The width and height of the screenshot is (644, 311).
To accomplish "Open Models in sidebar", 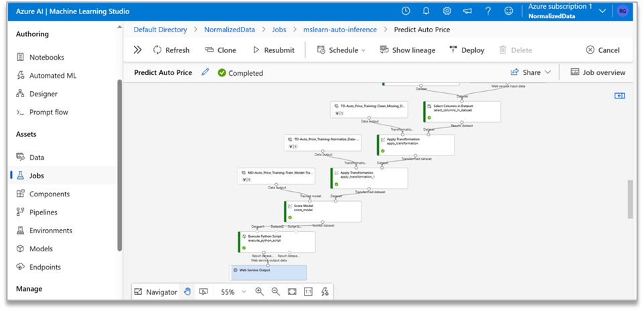I will coord(34,249).
